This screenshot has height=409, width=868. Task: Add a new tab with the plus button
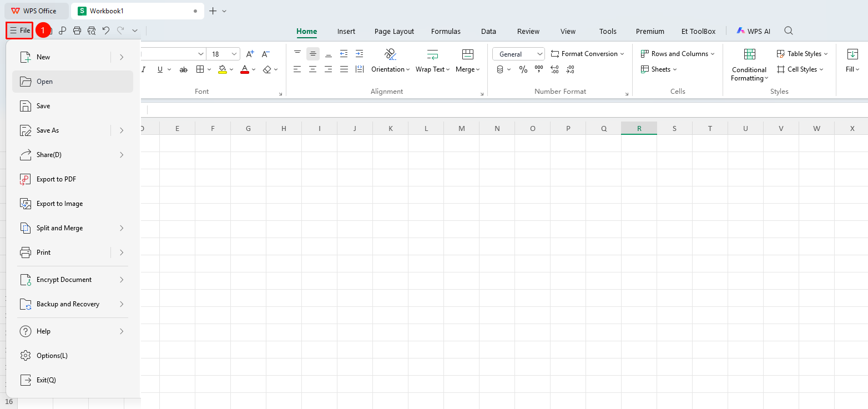(x=213, y=11)
